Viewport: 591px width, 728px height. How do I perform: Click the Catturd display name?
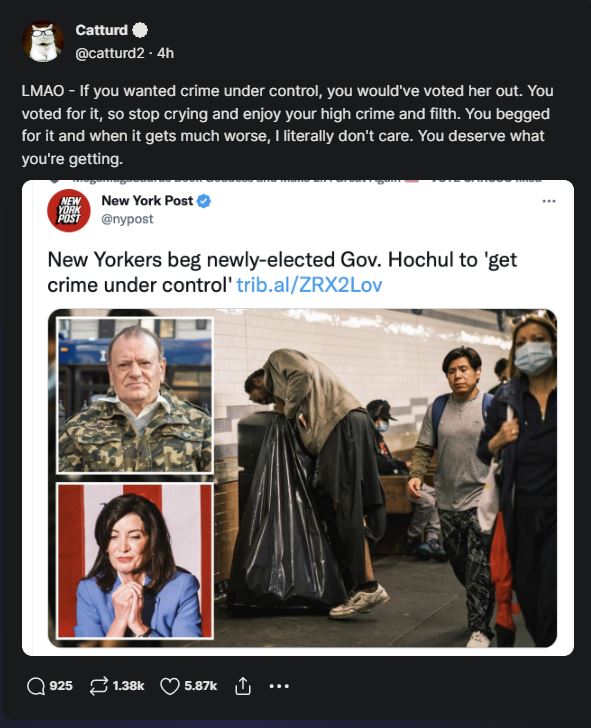(x=101, y=30)
